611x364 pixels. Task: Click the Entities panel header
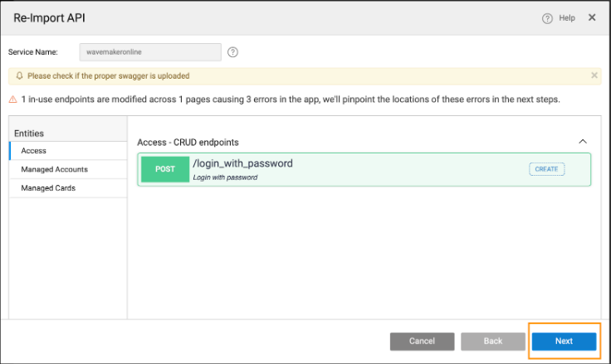click(x=29, y=133)
